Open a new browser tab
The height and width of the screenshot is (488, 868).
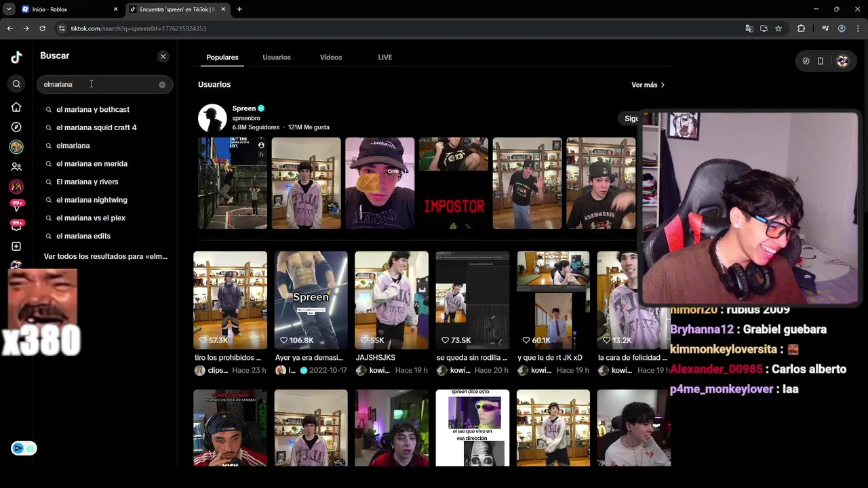tap(239, 9)
